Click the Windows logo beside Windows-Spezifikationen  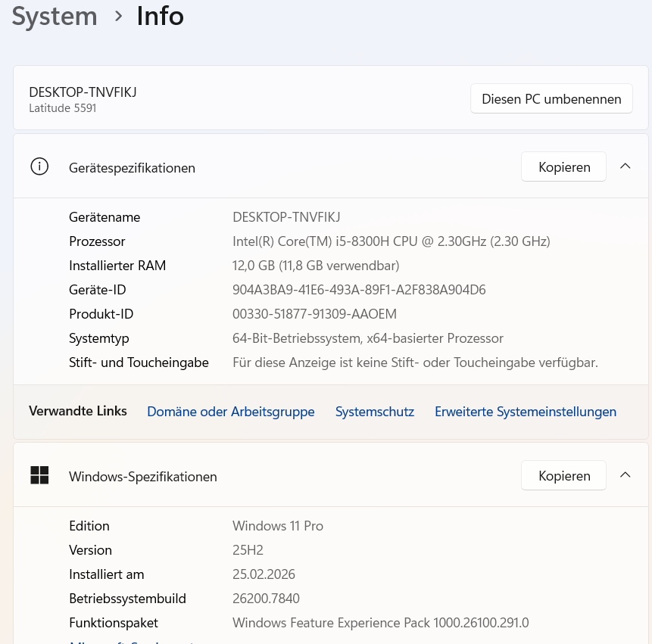pos(39,475)
